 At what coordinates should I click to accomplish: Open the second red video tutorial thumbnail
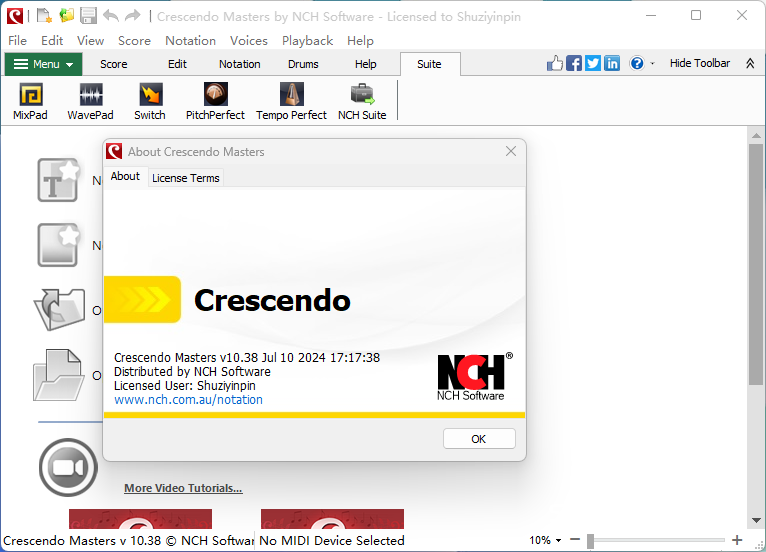[332, 519]
